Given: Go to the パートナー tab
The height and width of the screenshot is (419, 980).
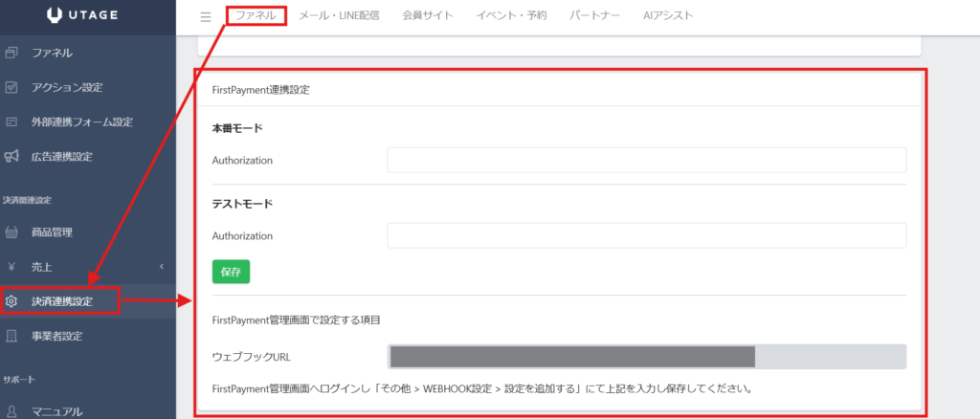Looking at the screenshot, I should tap(594, 16).
